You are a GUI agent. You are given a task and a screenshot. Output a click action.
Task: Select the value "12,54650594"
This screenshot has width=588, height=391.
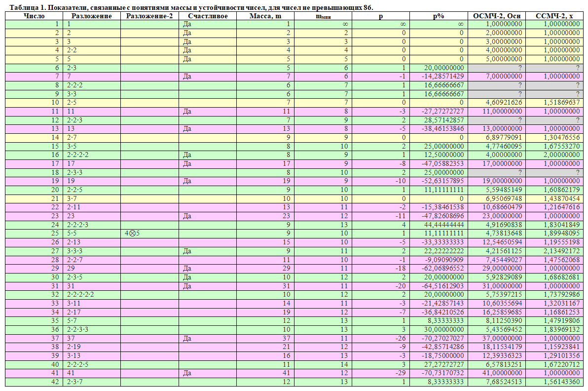(502, 242)
